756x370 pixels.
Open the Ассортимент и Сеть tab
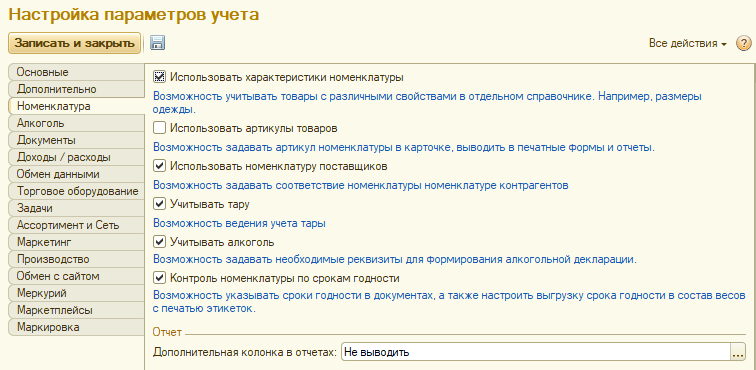tap(76, 225)
